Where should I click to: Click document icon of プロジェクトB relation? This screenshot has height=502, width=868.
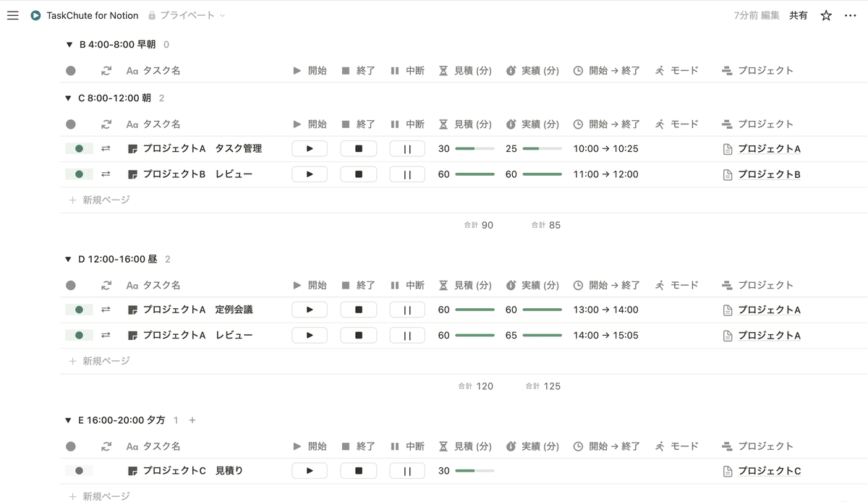pos(728,174)
